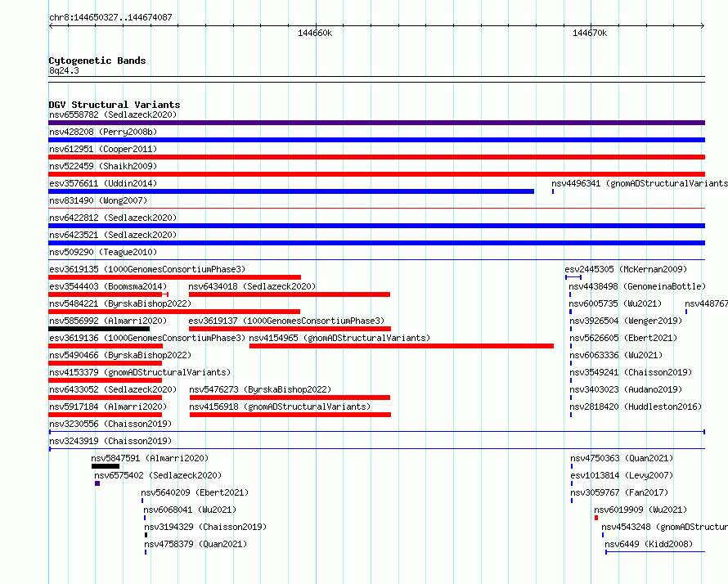Viewport: 728px width, 584px height.
Task: Click nsv5484221 (ByrskaBishop2022) label
Action: coord(120,303)
